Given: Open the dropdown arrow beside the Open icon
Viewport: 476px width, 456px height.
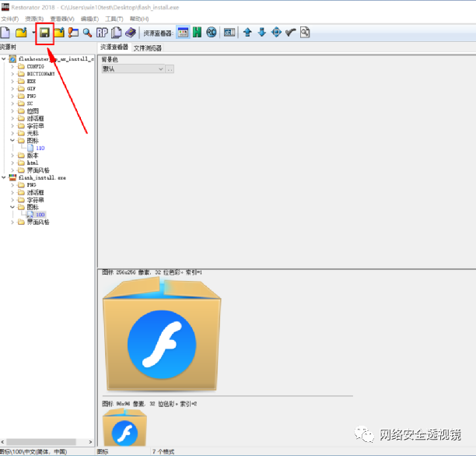Looking at the screenshot, I should (x=33, y=33).
